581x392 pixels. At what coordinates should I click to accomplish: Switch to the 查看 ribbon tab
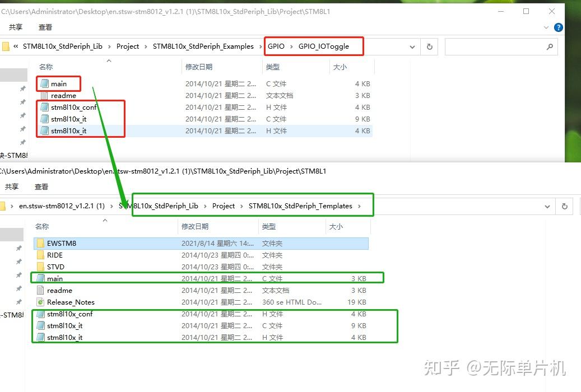45,27
